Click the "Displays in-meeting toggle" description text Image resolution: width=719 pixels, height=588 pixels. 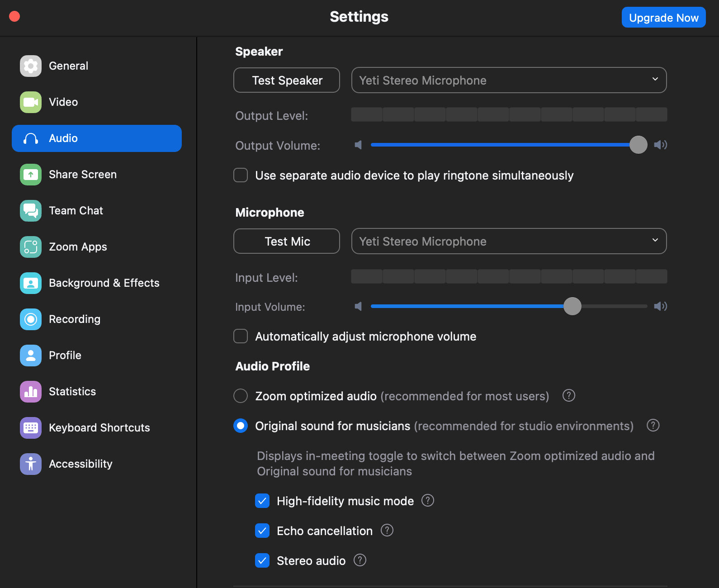(456, 464)
